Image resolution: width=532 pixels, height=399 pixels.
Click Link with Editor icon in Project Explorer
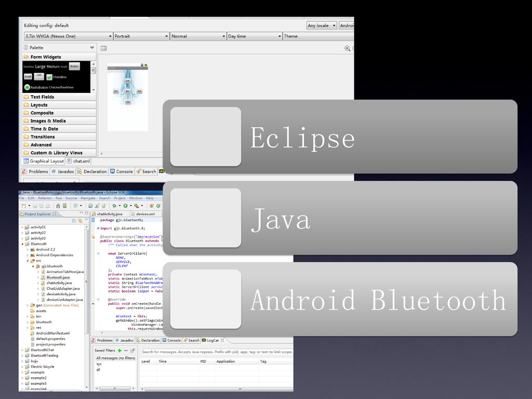pos(80,220)
